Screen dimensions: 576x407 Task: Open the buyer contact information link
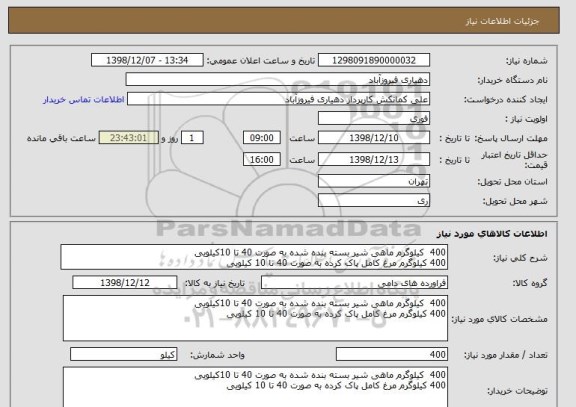[84, 100]
